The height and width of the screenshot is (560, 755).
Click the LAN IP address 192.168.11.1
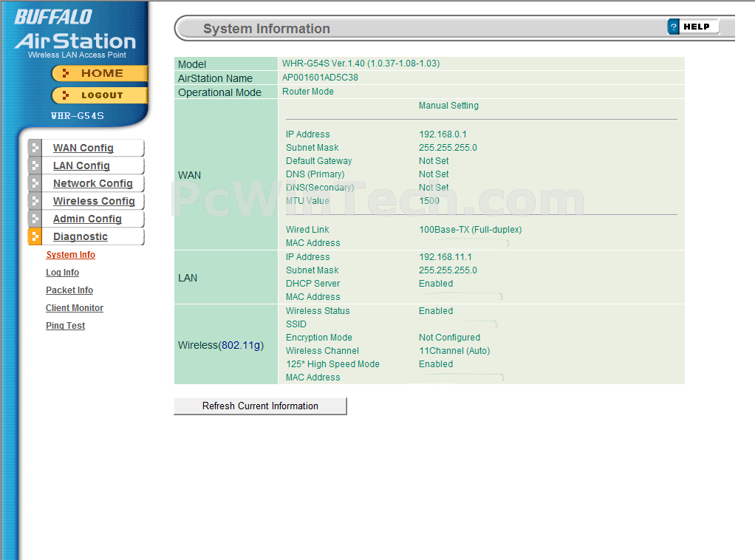click(x=445, y=257)
